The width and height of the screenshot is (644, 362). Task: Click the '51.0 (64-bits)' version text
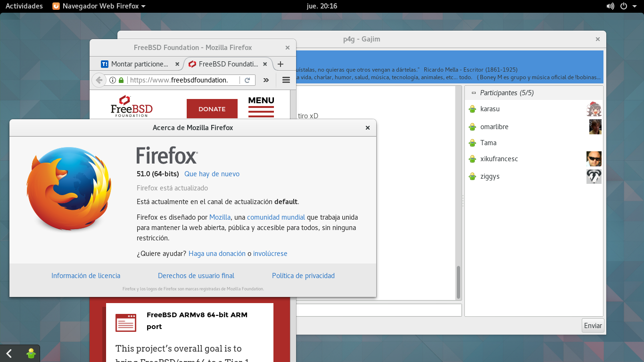click(158, 174)
